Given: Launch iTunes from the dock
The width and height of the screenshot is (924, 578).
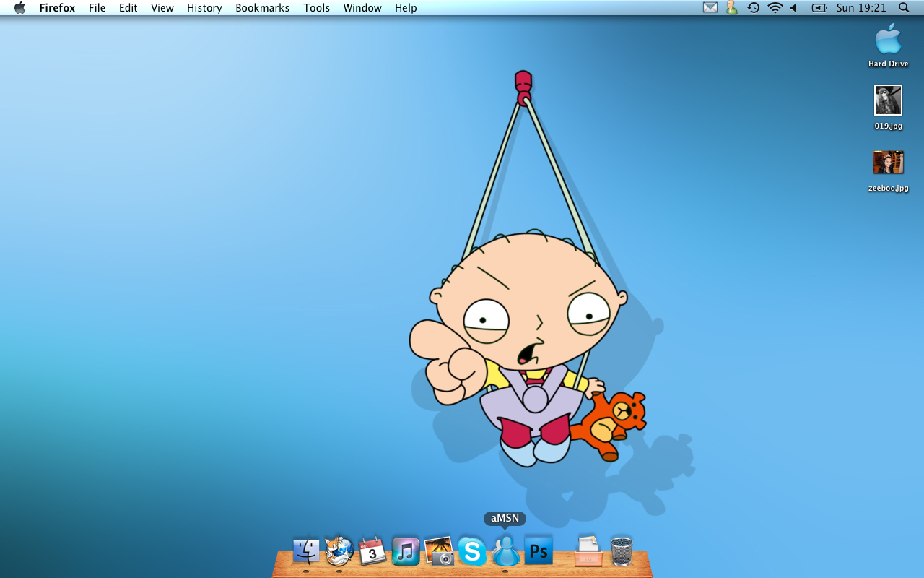Looking at the screenshot, I should (x=406, y=551).
